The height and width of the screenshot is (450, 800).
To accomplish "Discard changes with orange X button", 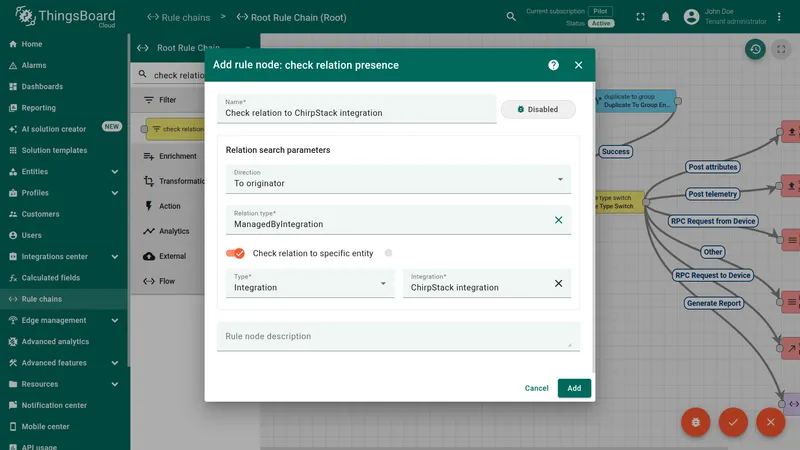I will (x=770, y=422).
